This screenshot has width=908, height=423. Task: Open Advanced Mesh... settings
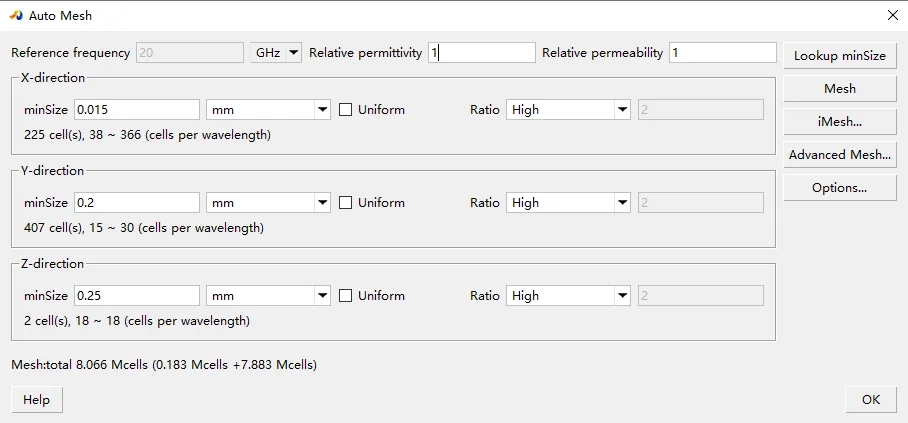click(839, 155)
